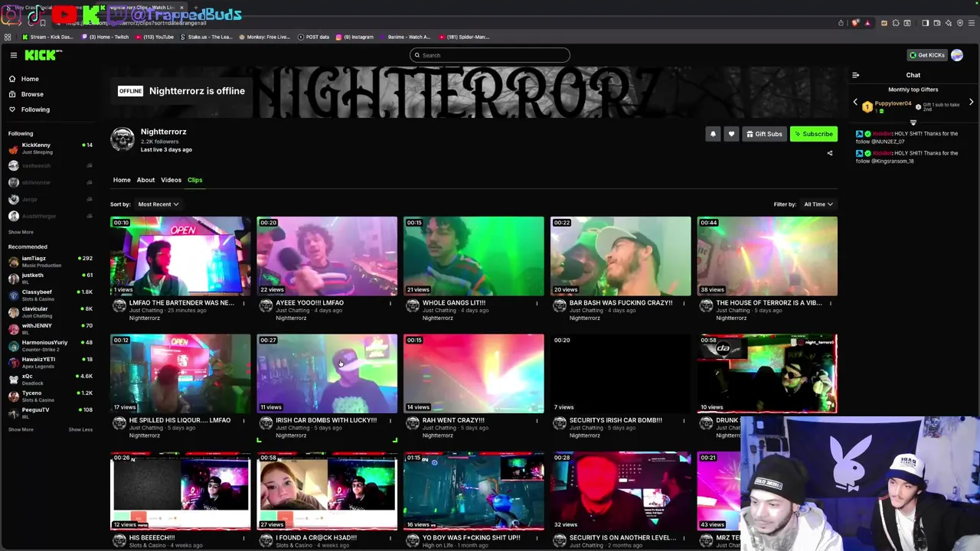
Task: Open the Nightterrorz channel avatar
Action: point(122,139)
